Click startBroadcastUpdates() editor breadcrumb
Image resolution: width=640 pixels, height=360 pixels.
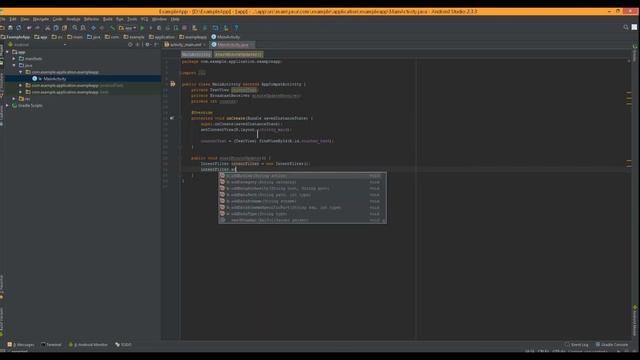(239, 54)
